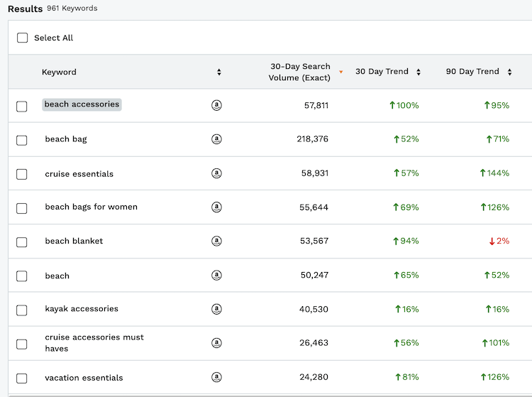Sort by Keyword column arrows
Screen dimensions: 532x397
tap(219, 72)
